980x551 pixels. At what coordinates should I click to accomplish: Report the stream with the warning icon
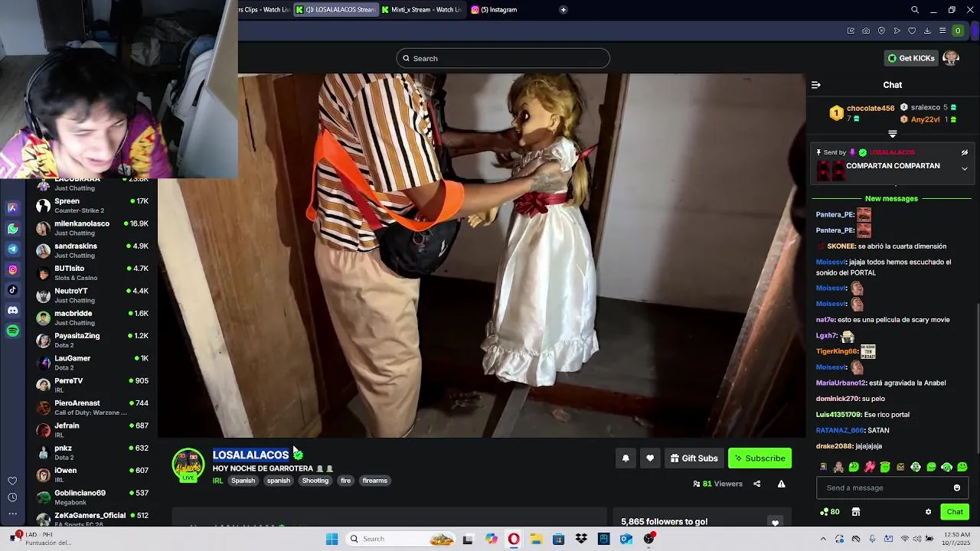pyautogui.click(x=781, y=484)
